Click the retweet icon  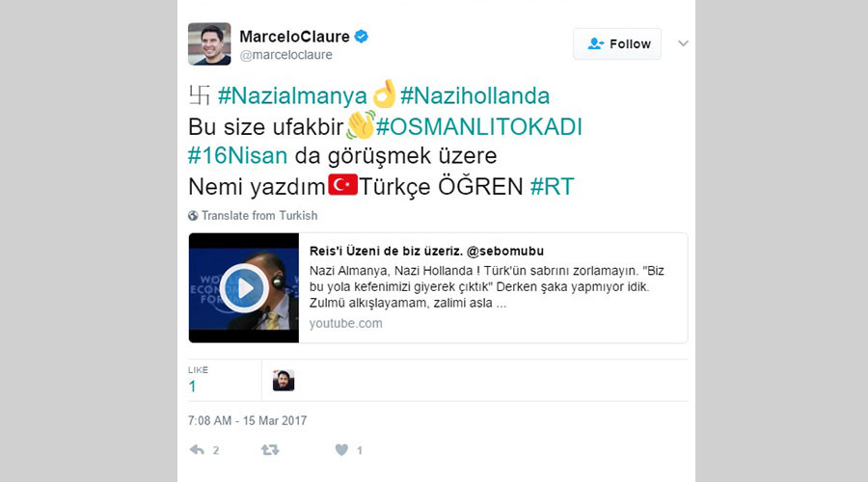[270, 450]
